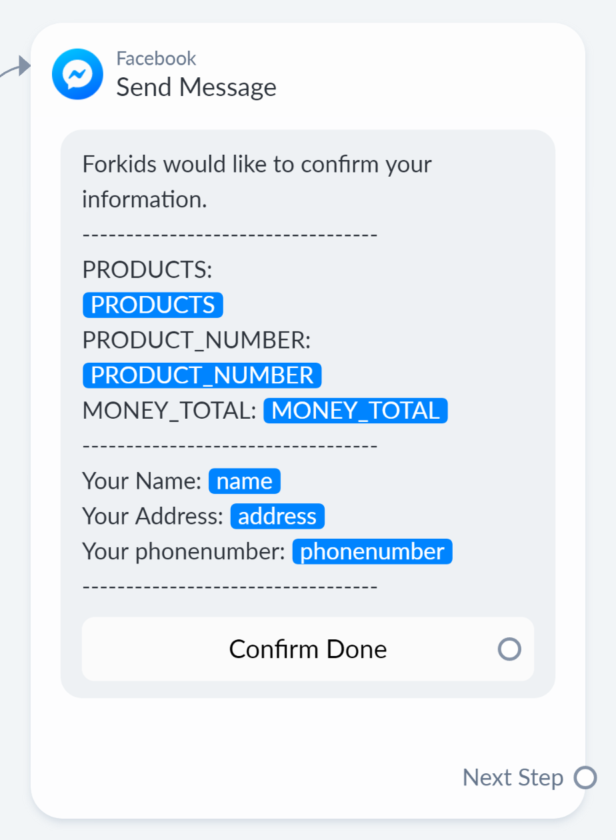Click the Facebook channel label
This screenshot has width=616, height=840.
[156, 58]
